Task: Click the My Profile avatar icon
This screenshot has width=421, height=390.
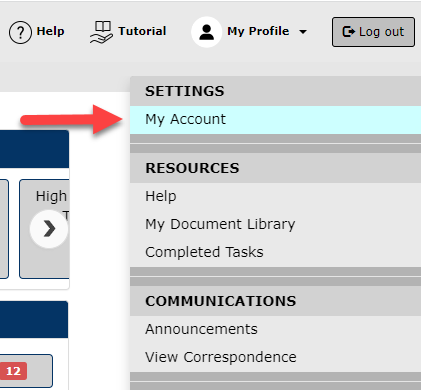Action: (x=206, y=32)
